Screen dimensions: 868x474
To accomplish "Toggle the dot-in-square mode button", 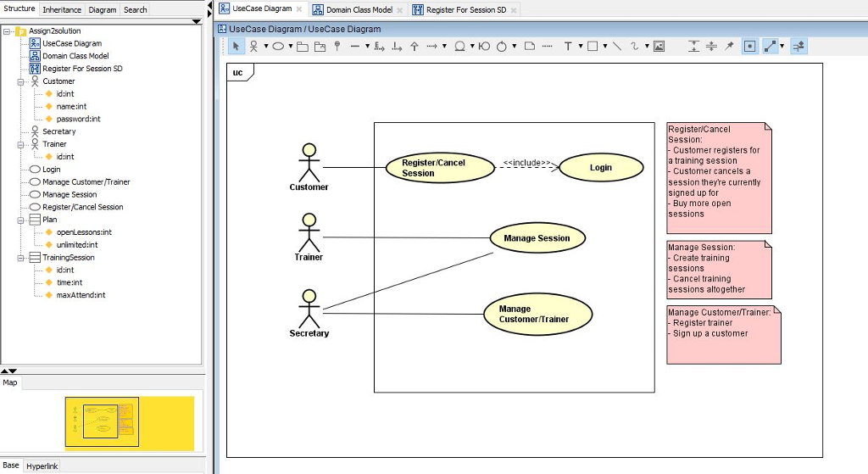I will coord(749,47).
